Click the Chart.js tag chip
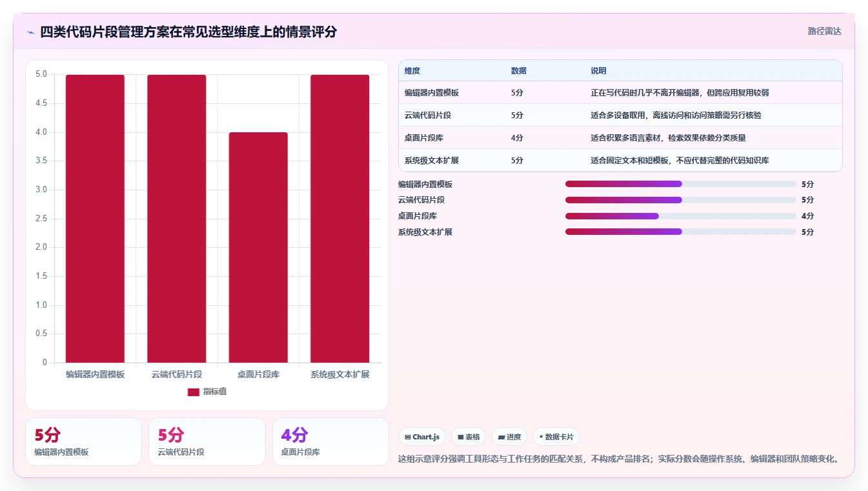This screenshot has height=491, width=868. click(x=422, y=437)
